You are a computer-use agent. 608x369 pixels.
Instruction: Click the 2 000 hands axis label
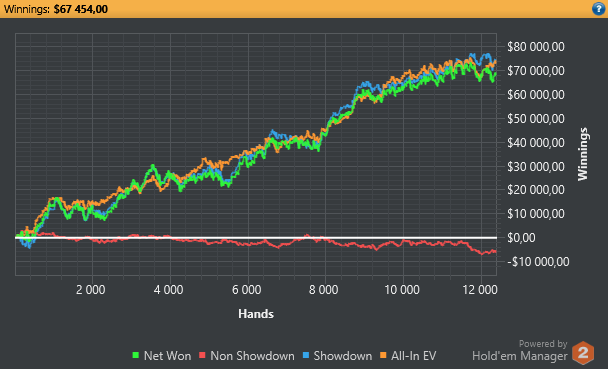pyautogui.click(x=91, y=290)
